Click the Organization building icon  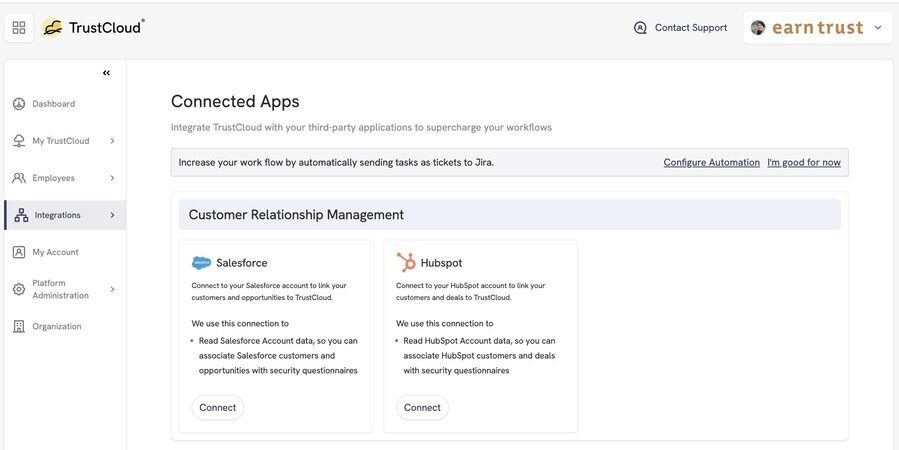click(19, 327)
